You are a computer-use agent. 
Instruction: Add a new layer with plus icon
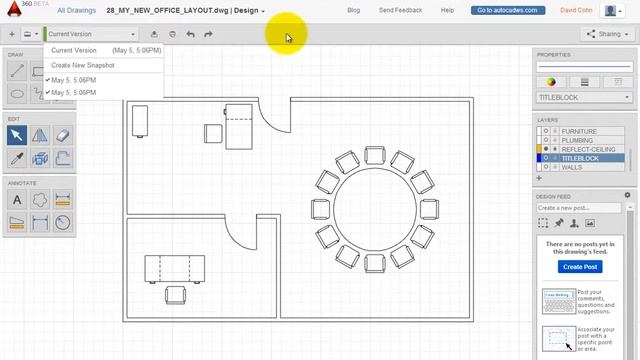pyautogui.click(x=539, y=178)
